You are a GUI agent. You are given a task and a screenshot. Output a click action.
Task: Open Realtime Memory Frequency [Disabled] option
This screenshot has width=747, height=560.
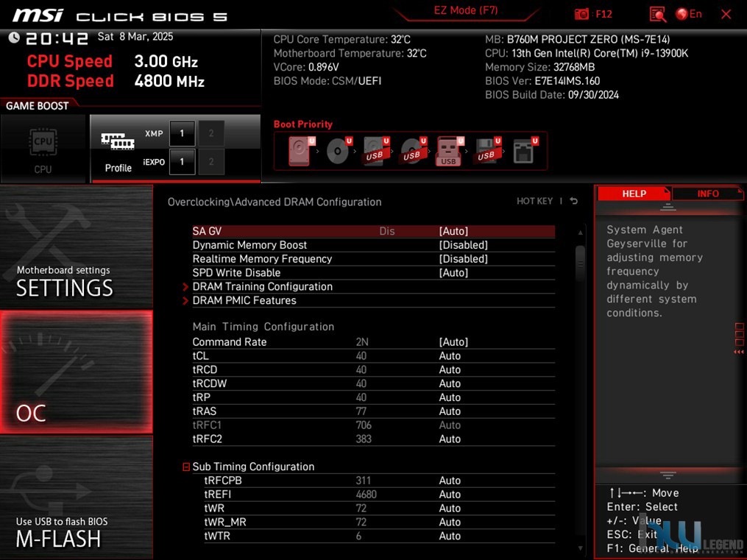pos(464,259)
